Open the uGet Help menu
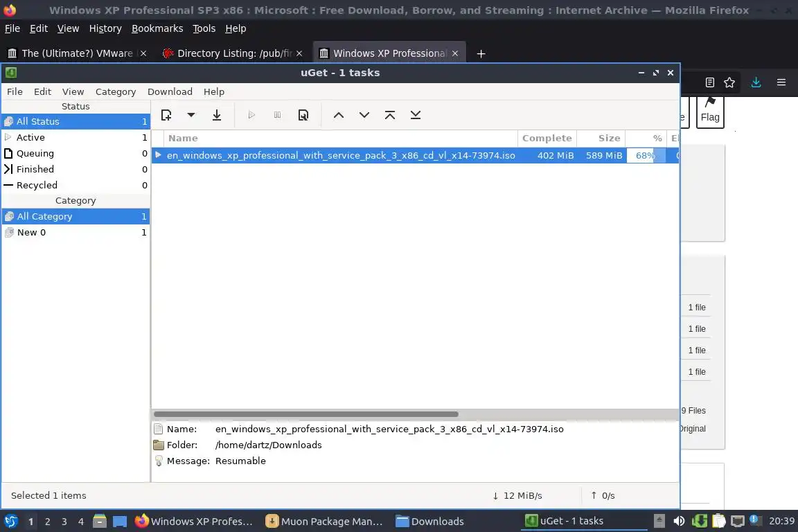This screenshot has height=532, width=798. [214, 91]
